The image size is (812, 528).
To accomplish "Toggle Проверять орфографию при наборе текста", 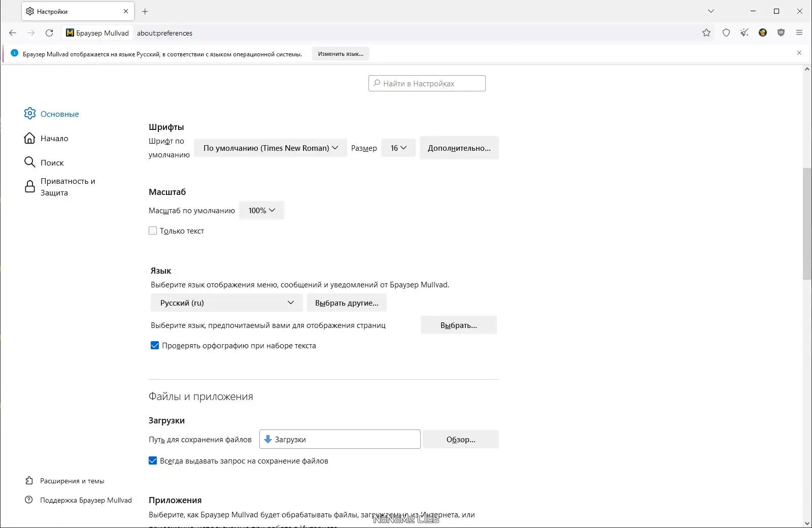I will (155, 345).
